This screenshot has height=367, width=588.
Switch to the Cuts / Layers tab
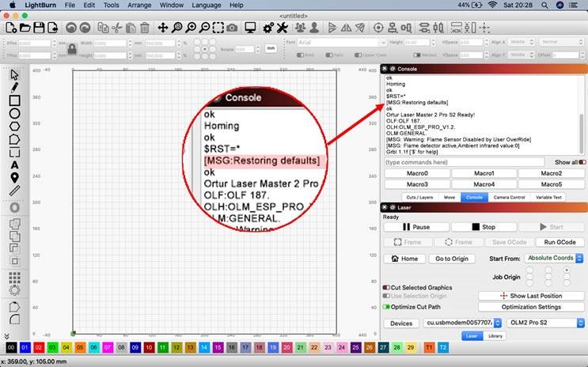419,197
